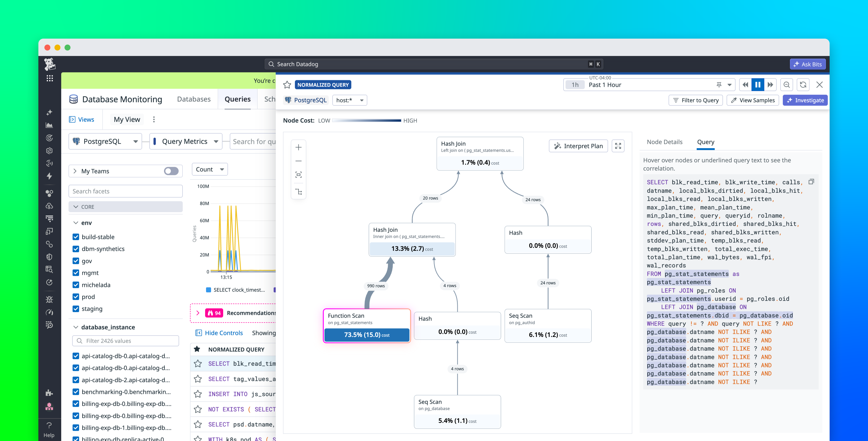Star the NOT EXISTS query row
868x441 pixels.
pyautogui.click(x=198, y=409)
